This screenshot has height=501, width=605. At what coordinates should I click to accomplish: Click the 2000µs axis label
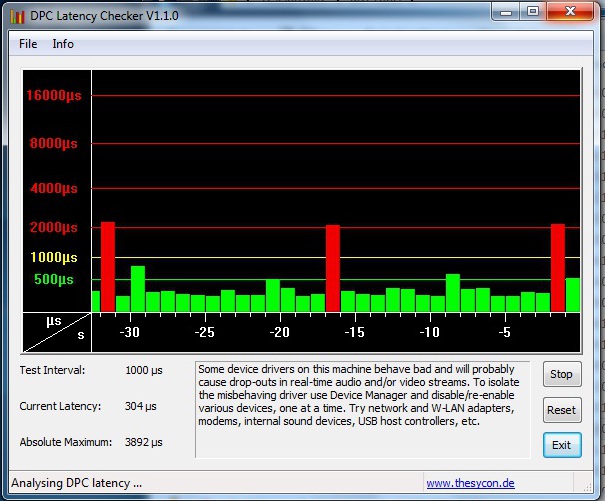click(x=54, y=227)
